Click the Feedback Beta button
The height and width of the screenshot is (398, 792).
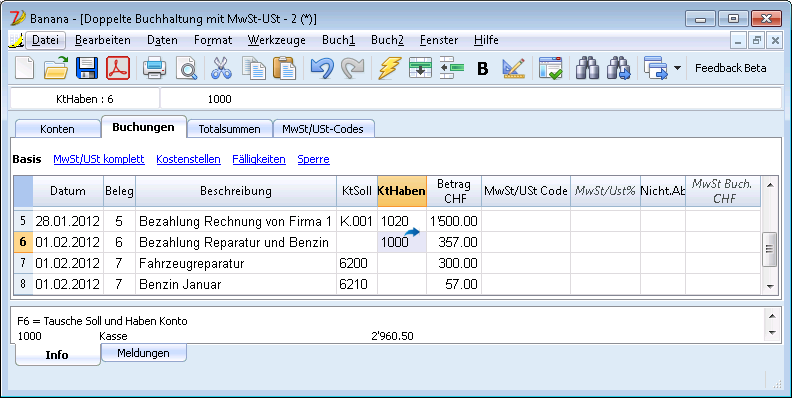(730, 68)
